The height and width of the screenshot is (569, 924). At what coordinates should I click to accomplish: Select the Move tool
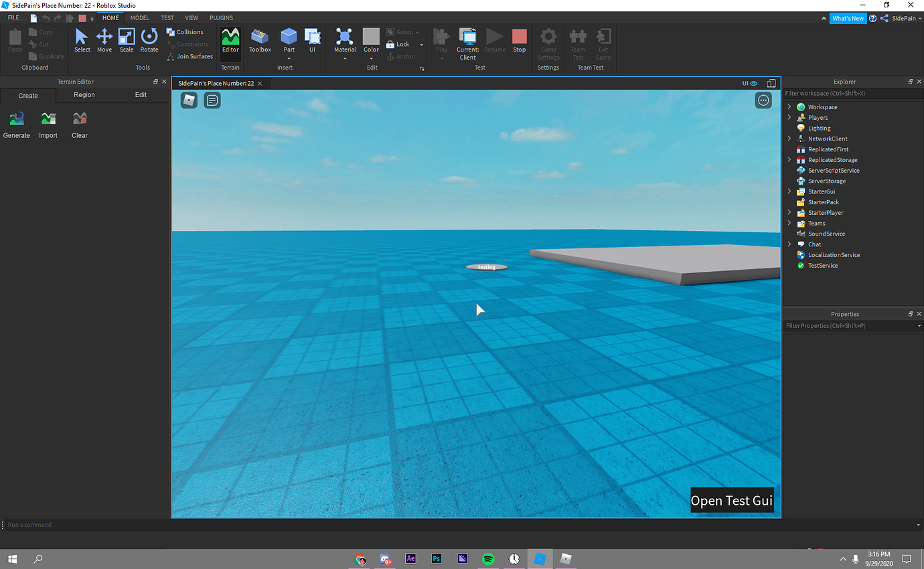pos(104,40)
